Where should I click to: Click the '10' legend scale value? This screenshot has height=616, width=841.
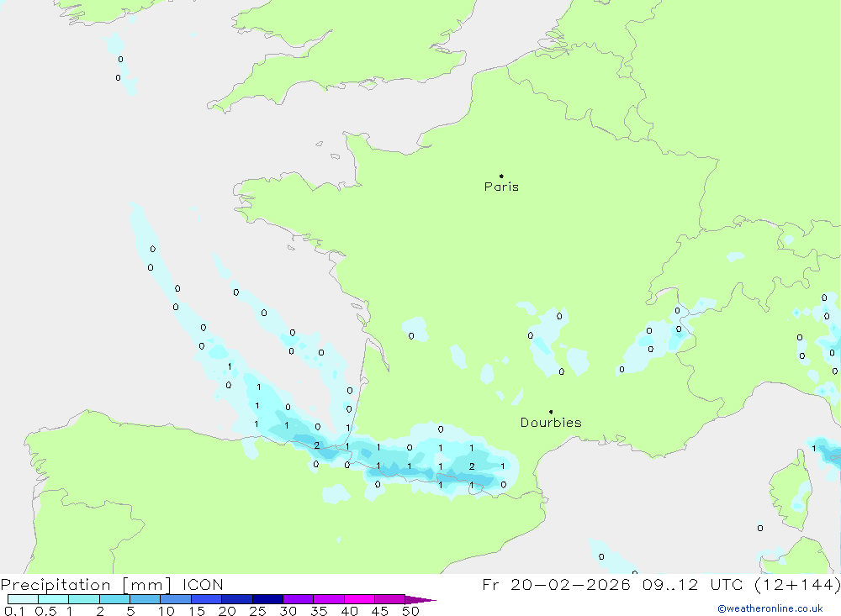pyautogui.click(x=166, y=611)
